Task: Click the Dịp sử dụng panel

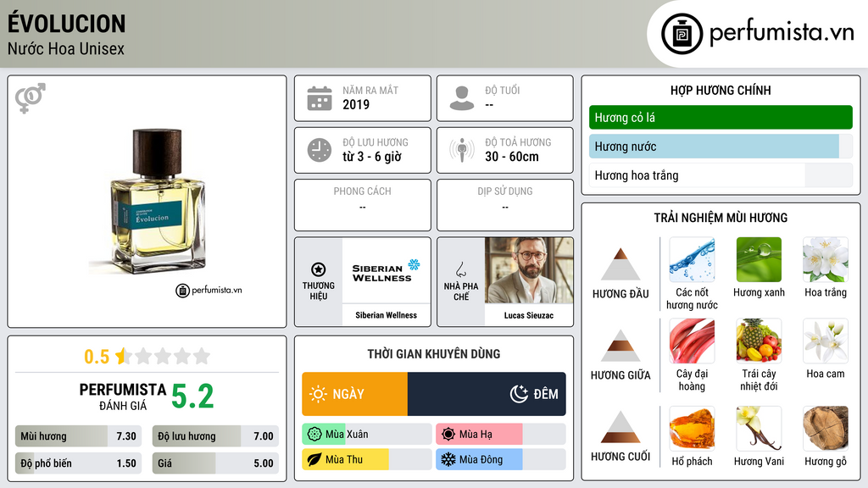Action: [505, 205]
